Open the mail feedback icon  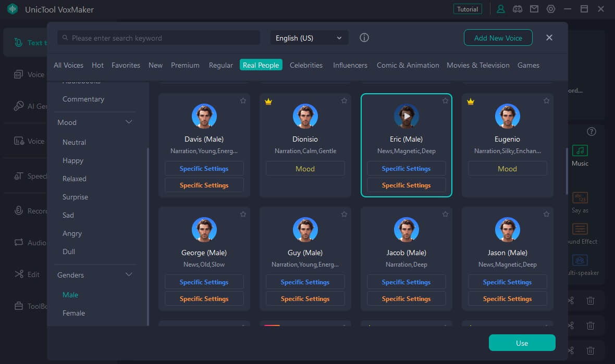pyautogui.click(x=534, y=9)
